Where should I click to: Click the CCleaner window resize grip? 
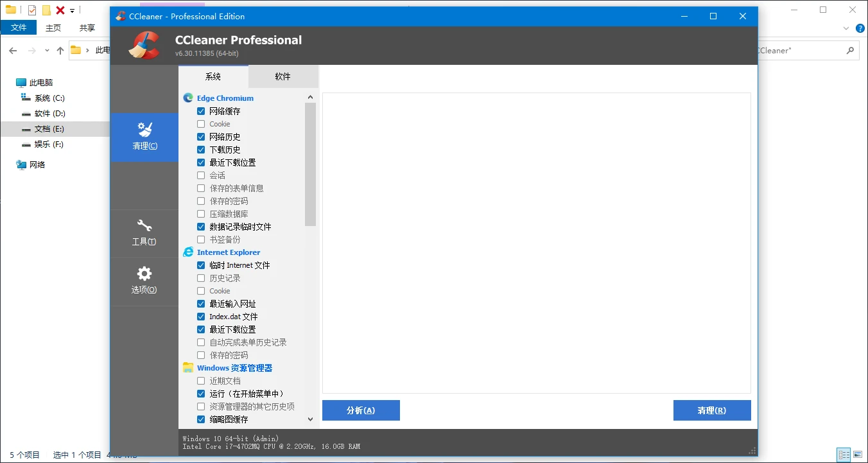coord(752,451)
